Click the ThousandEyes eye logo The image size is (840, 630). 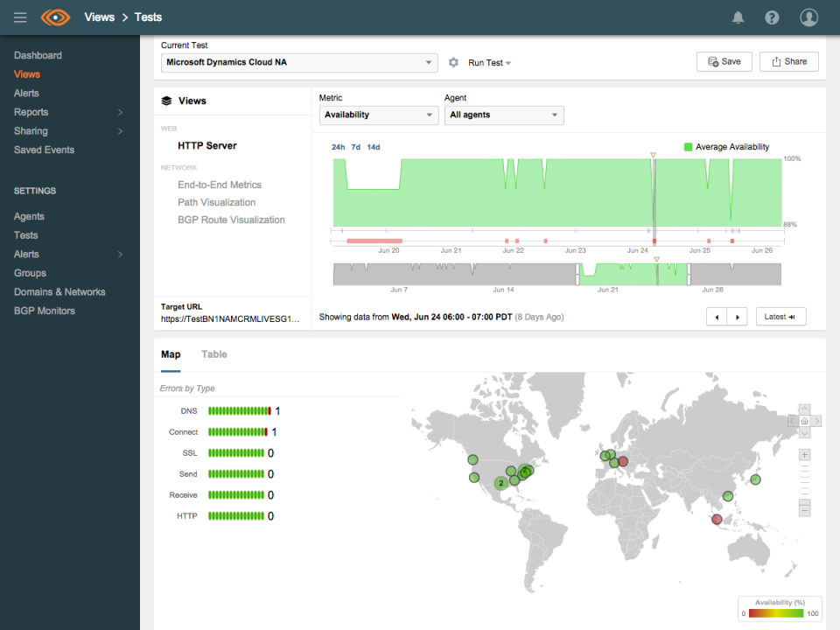coord(55,17)
